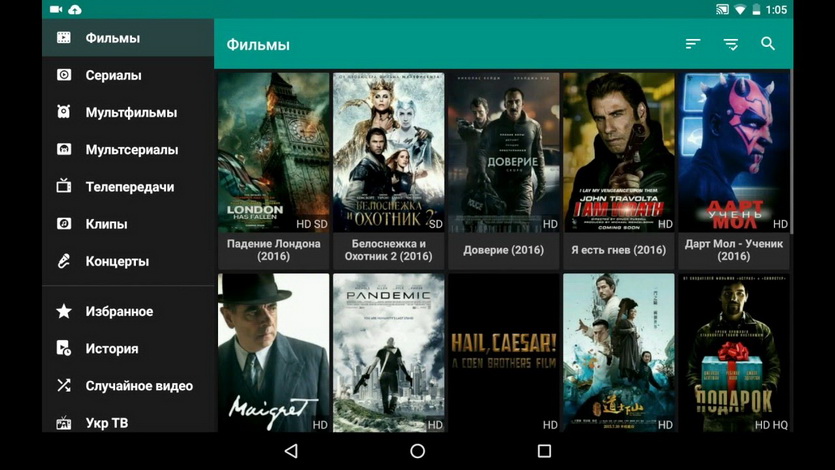Open Избранное favorites list
The width and height of the screenshot is (835, 470).
[128, 311]
